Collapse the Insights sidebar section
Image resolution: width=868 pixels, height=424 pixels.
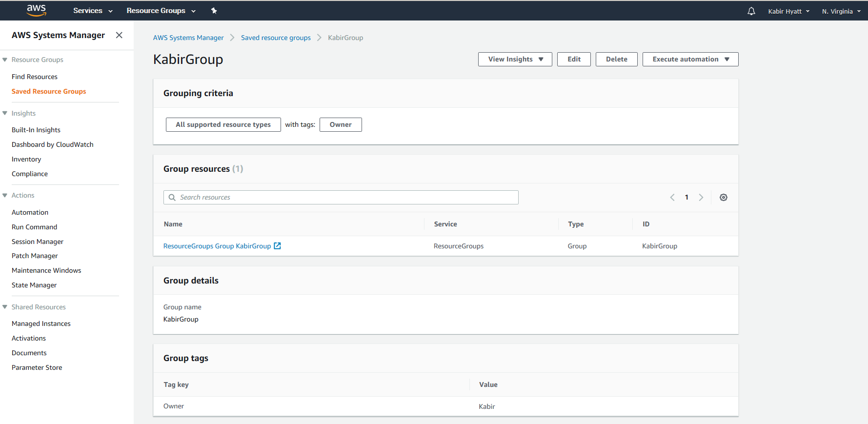pyautogui.click(x=5, y=113)
